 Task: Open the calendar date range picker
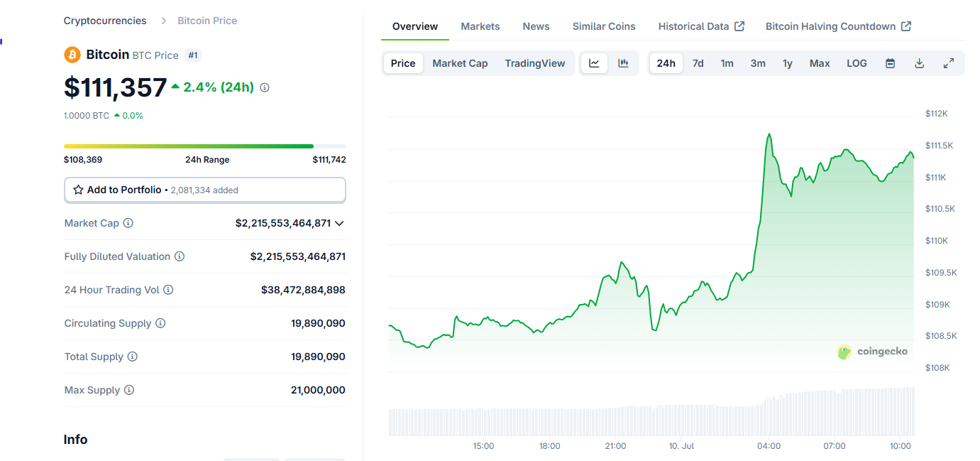(x=890, y=63)
